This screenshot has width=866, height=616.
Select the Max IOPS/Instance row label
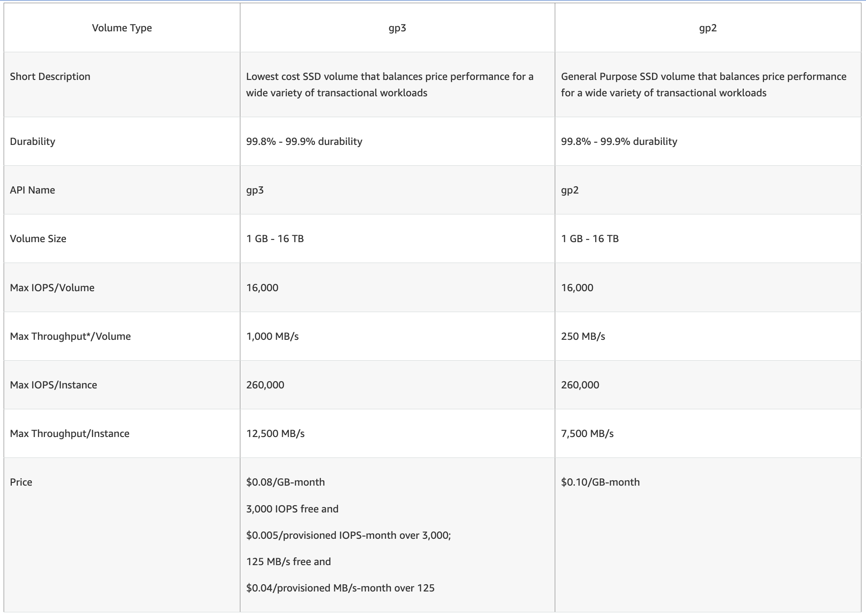pyautogui.click(x=54, y=385)
